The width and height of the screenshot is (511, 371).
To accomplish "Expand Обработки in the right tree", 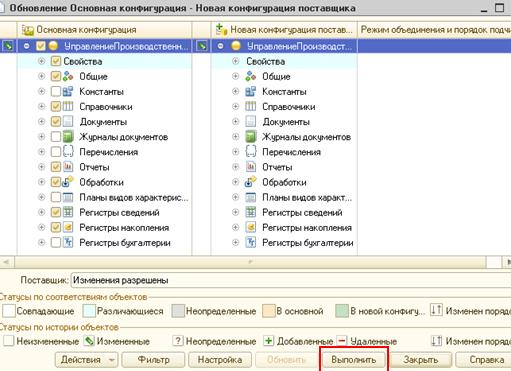I will 236,182.
